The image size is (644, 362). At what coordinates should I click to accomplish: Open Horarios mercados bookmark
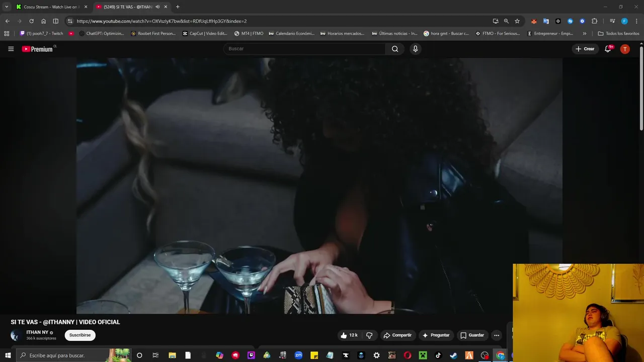coord(342,34)
